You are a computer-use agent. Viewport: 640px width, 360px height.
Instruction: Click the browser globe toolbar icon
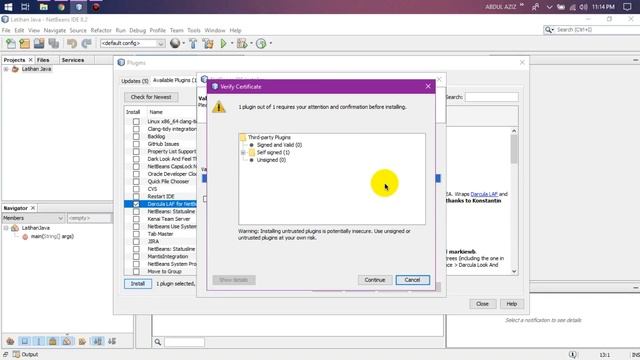click(x=175, y=43)
